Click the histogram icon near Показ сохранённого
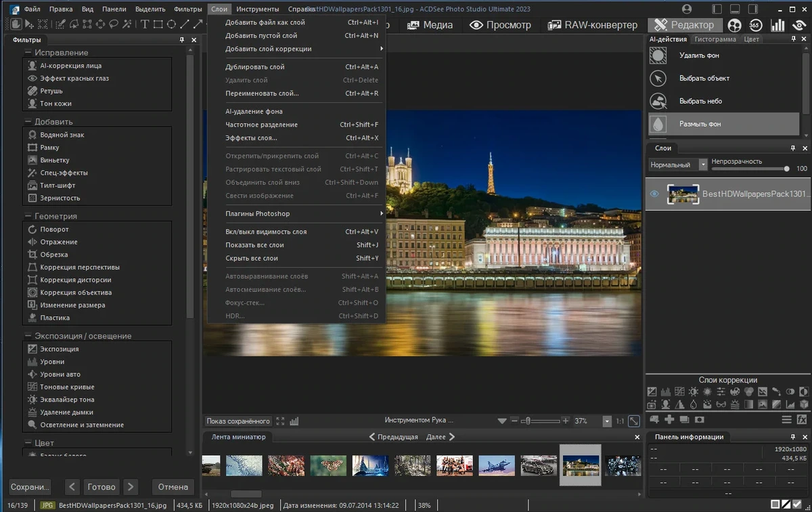 click(294, 421)
